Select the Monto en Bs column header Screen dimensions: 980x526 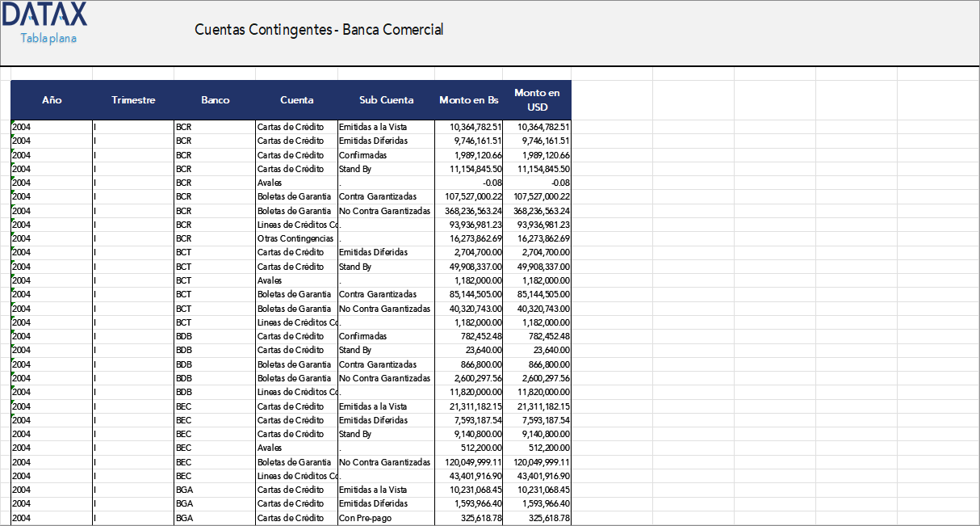[468, 100]
